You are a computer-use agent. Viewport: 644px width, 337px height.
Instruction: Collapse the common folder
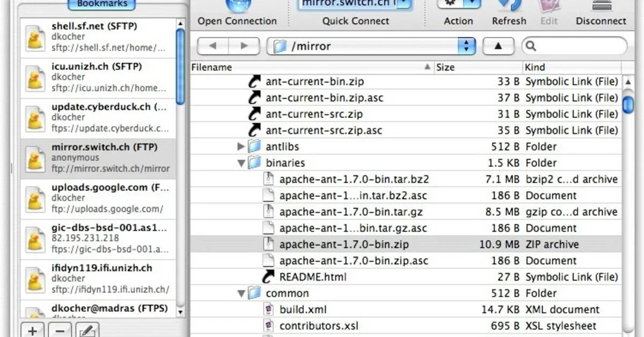pos(241,294)
